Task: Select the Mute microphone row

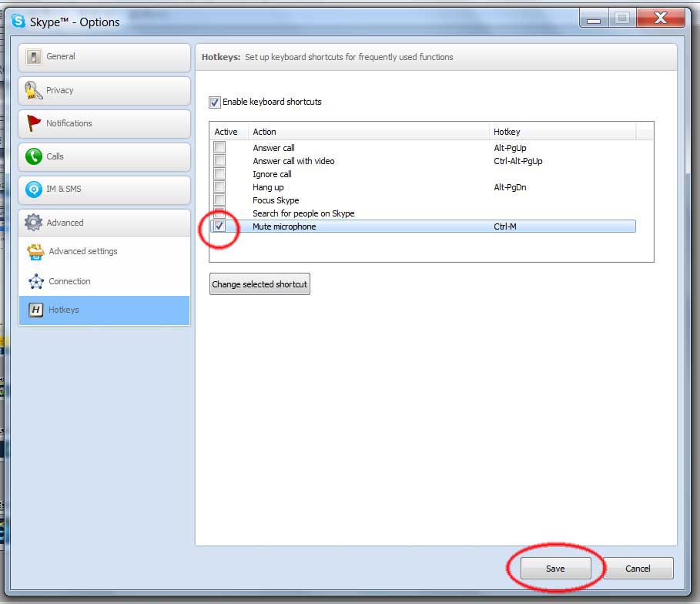Action: point(423,226)
